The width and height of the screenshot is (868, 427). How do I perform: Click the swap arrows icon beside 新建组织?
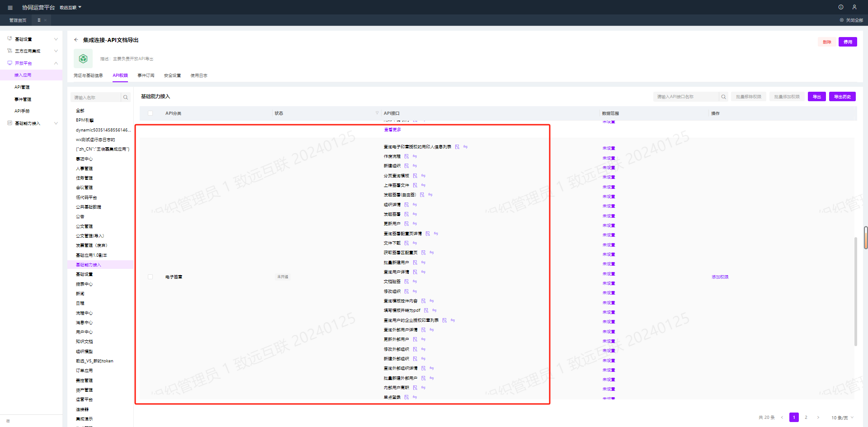415,166
